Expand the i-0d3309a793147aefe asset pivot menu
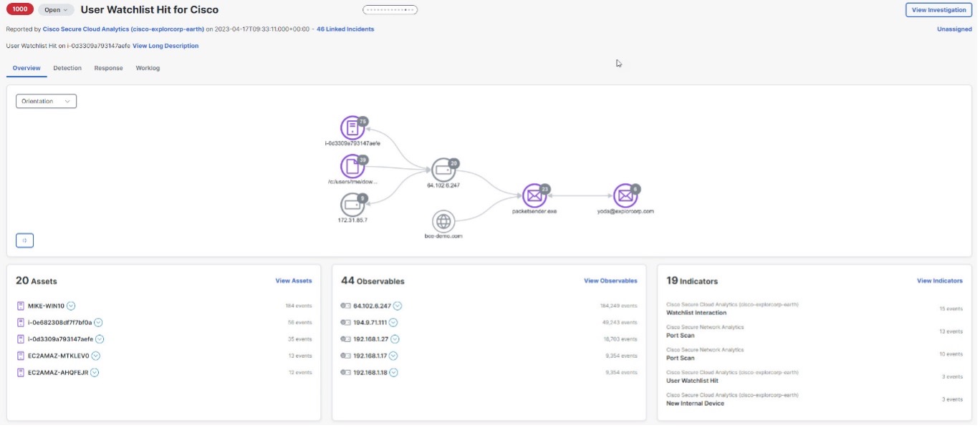 (x=100, y=339)
